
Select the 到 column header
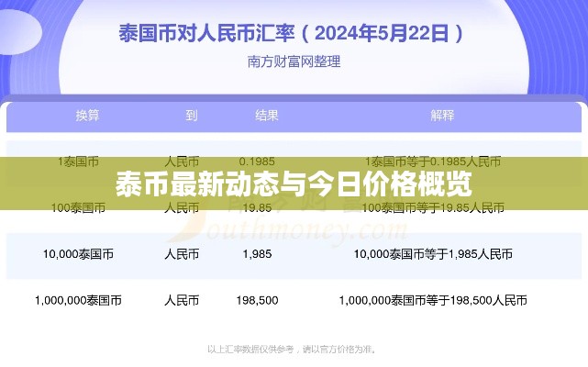point(191,116)
